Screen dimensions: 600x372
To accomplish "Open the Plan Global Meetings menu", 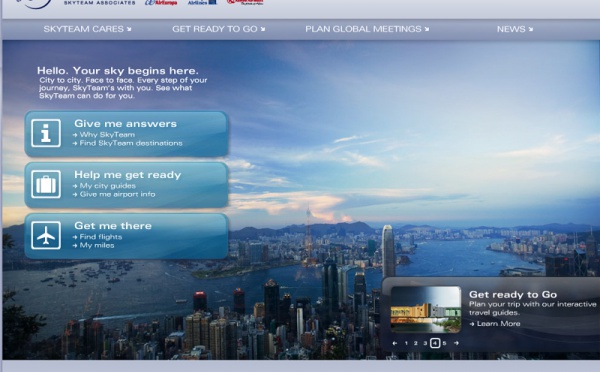I will (367, 29).
